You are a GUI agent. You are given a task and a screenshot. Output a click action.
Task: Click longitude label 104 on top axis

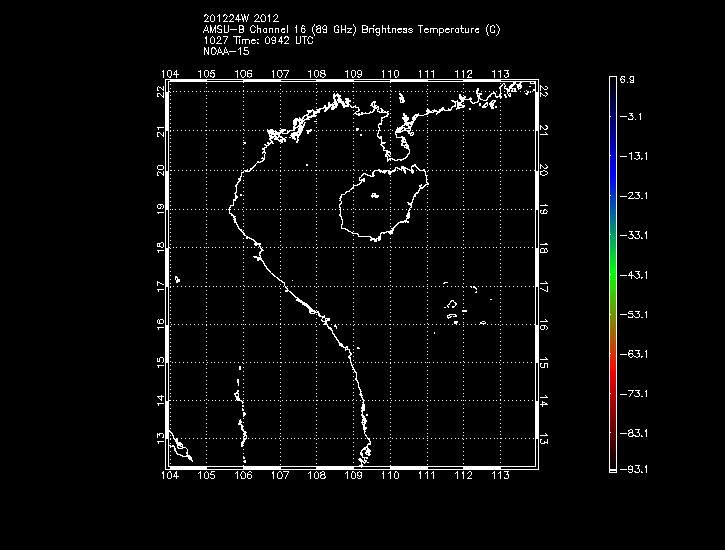[169, 74]
